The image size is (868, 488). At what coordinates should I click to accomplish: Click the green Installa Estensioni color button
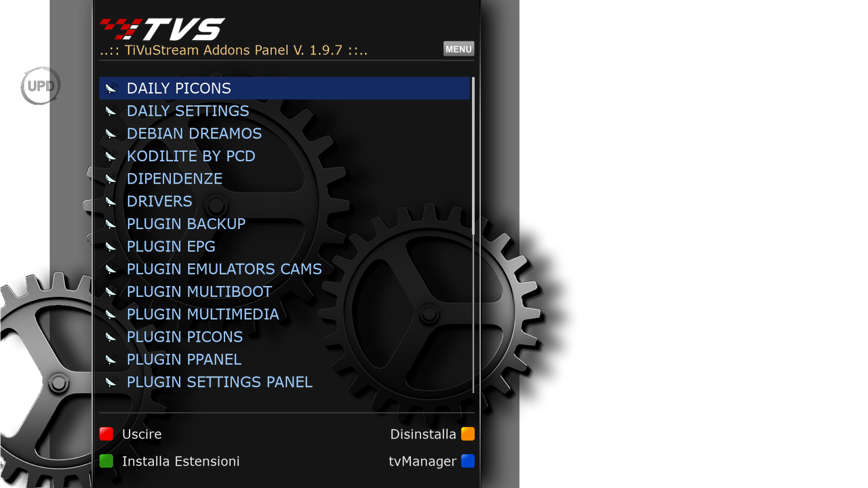[106, 461]
